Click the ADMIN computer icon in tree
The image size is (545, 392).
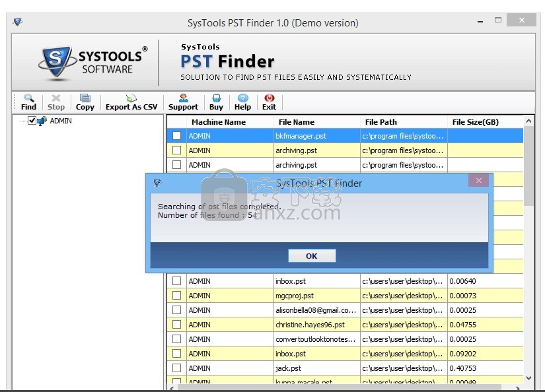click(x=42, y=121)
